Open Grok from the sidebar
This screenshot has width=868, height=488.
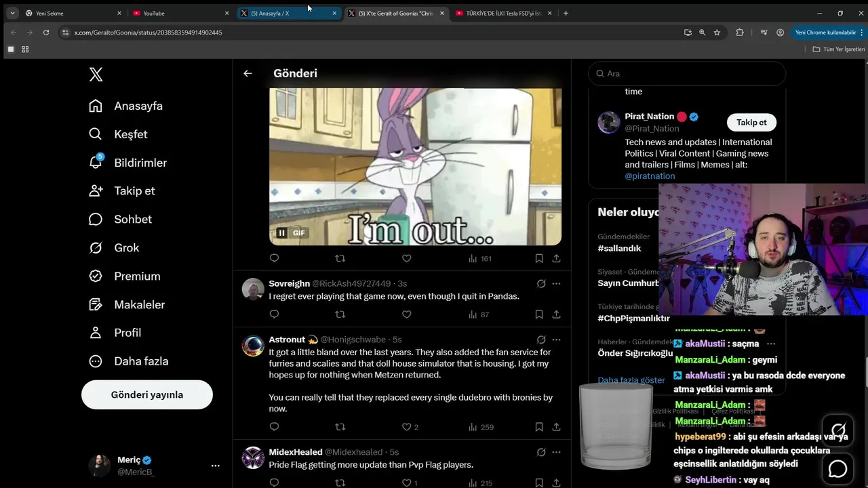click(x=114, y=247)
